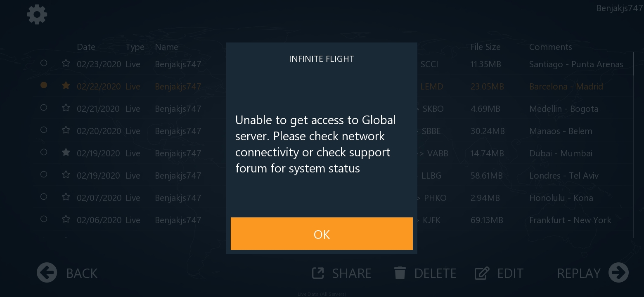Click the Edit pencil icon

tap(482, 273)
